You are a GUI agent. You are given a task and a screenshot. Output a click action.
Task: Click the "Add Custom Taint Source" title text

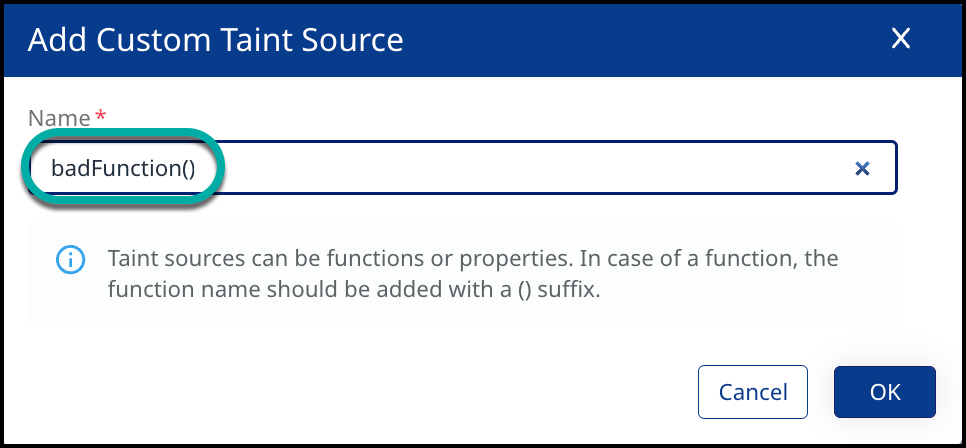pos(215,40)
